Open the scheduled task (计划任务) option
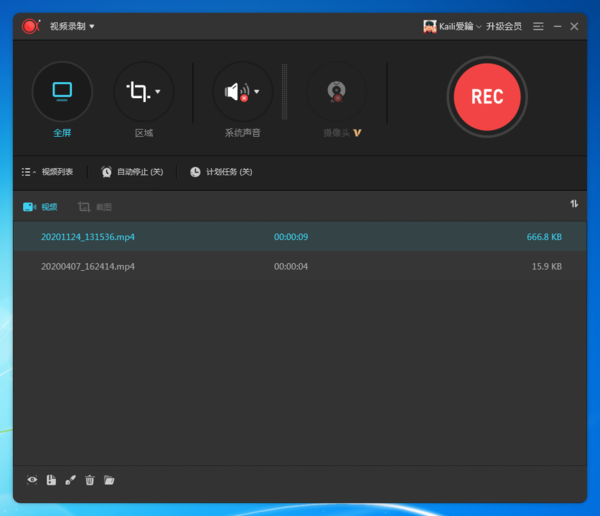The image size is (600, 516). (x=221, y=172)
